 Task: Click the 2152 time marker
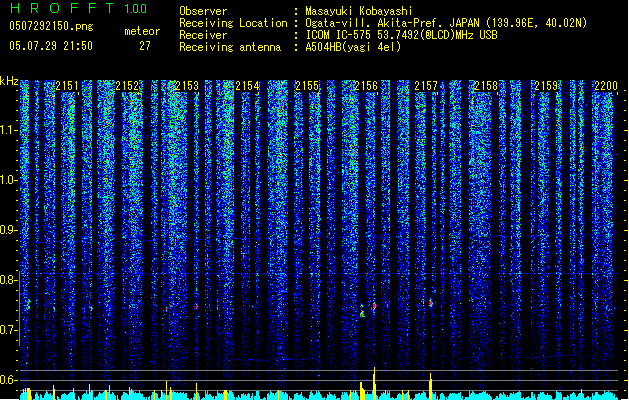click(127, 86)
